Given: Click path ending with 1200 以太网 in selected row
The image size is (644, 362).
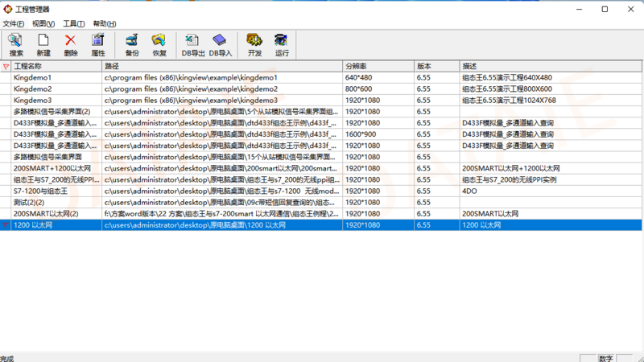Looking at the screenshot, I should point(195,225).
